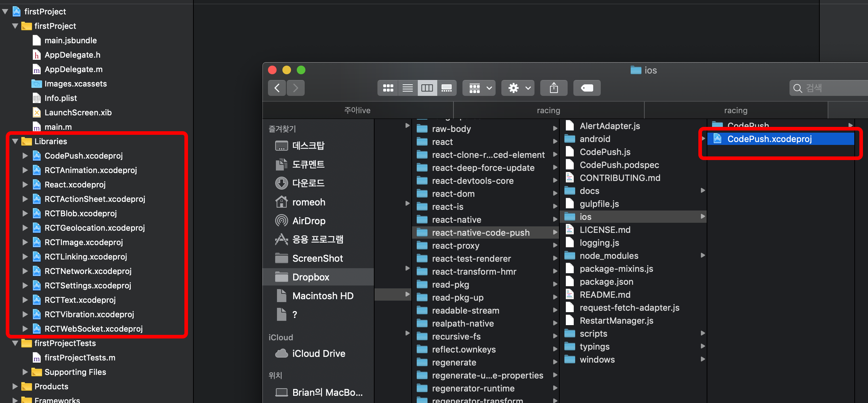This screenshot has height=403, width=868.
Task: Collapse the Libraries group
Action: 15,141
